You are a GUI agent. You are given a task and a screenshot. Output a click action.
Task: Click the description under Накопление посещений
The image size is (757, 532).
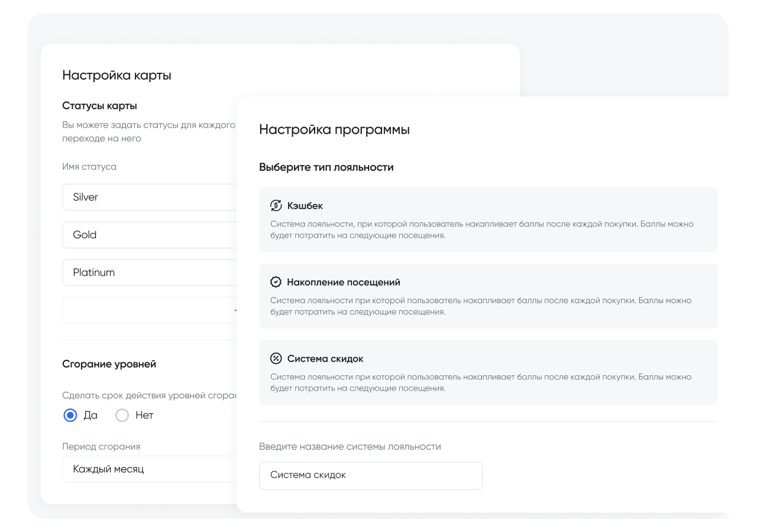coord(481,306)
